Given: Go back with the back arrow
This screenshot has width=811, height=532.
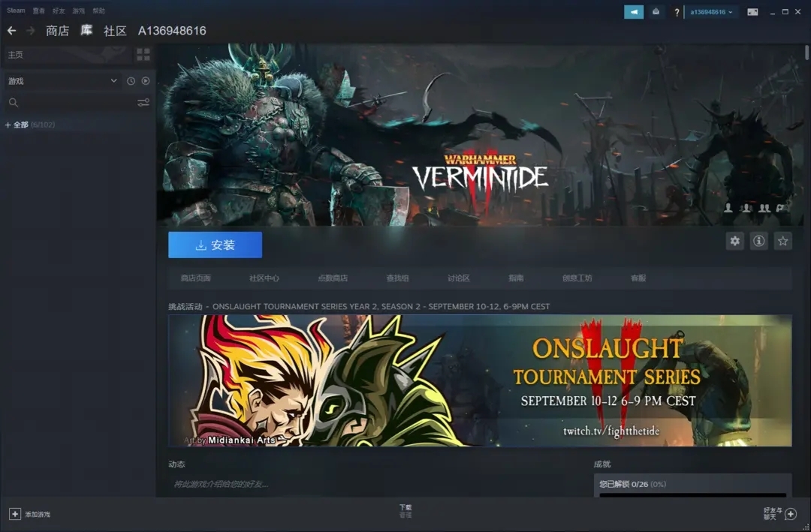Looking at the screenshot, I should [x=11, y=31].
